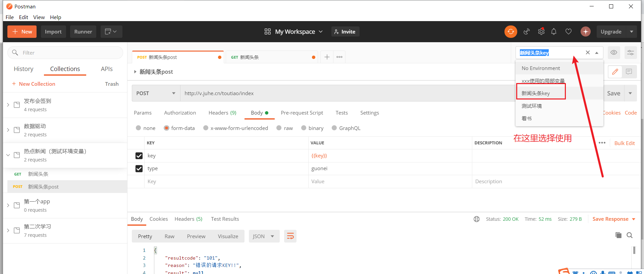
Task: Open the capture requests satellite icon
Action: pyautogui.click(x=527, y=31)
